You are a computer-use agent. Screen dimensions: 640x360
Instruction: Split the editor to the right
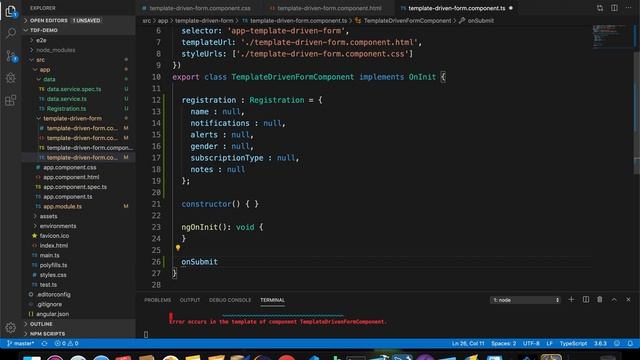(614, 8)
